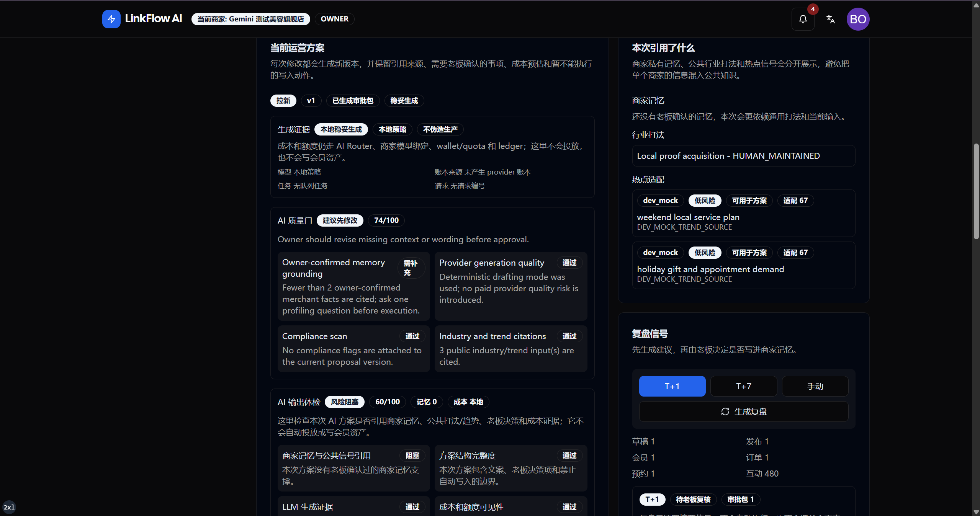Click 适配 67 tag on holiday gift card
The height and width of the screenshot is (516, 980).
[x=795, y=253]
